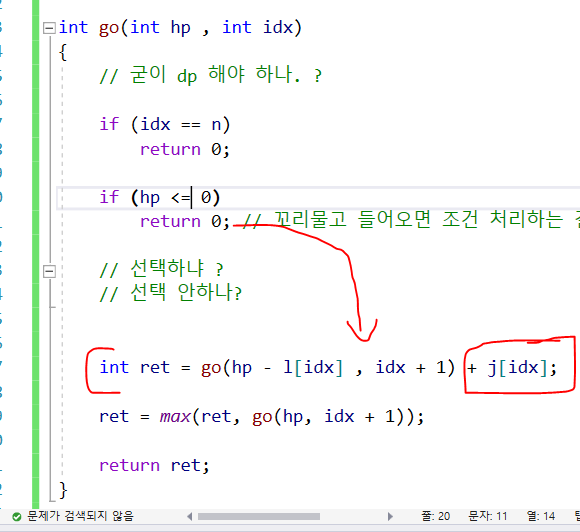Click horizontal scrollbar left arrow
This screenshot has width=580, height=532.
[189, 516]
